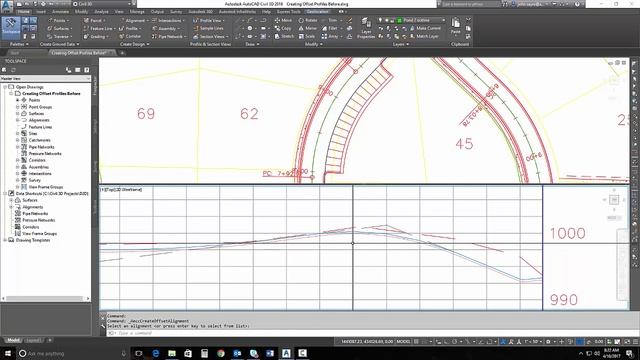Open Windows Start menu

pyautogui.click(x=7, y=353)
